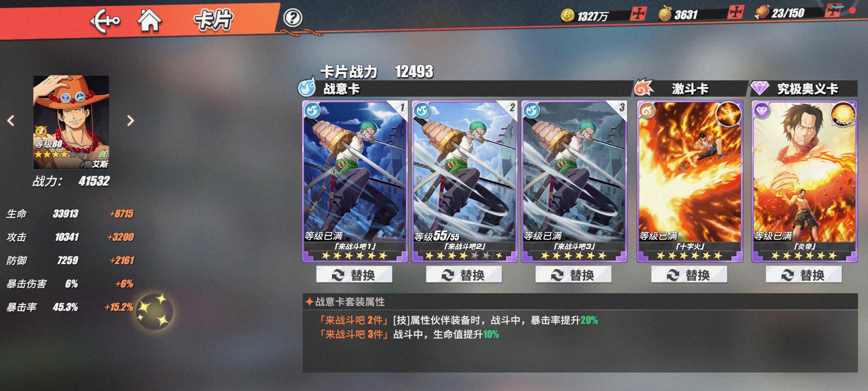
Task: Open the 来战斗吧2 card thumbnail
Action: point(464,181)
